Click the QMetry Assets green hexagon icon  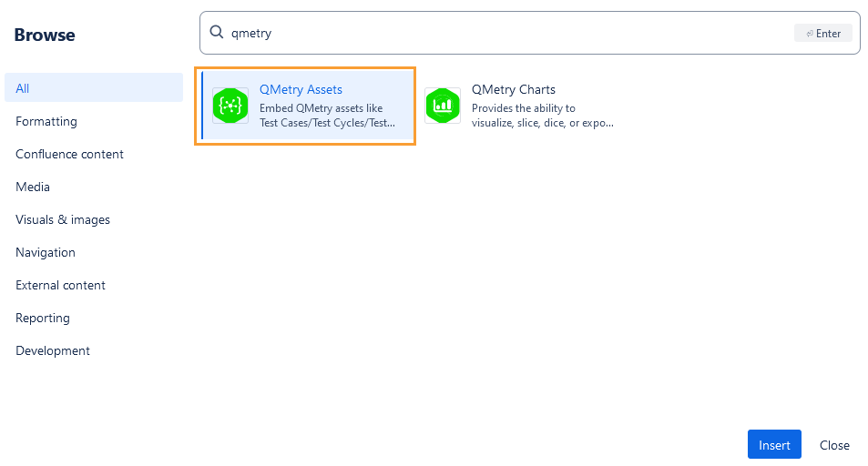click(x=230, y=106)
